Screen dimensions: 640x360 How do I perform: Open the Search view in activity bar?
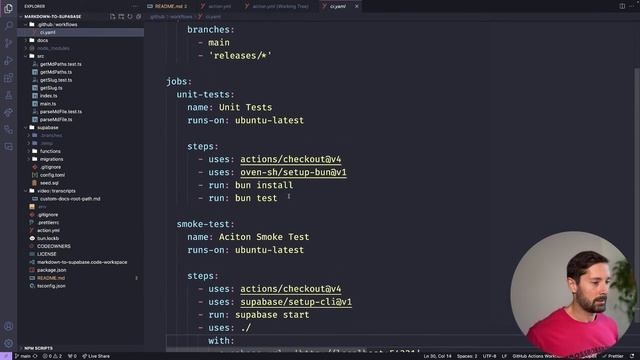click(x=8, y=26)
